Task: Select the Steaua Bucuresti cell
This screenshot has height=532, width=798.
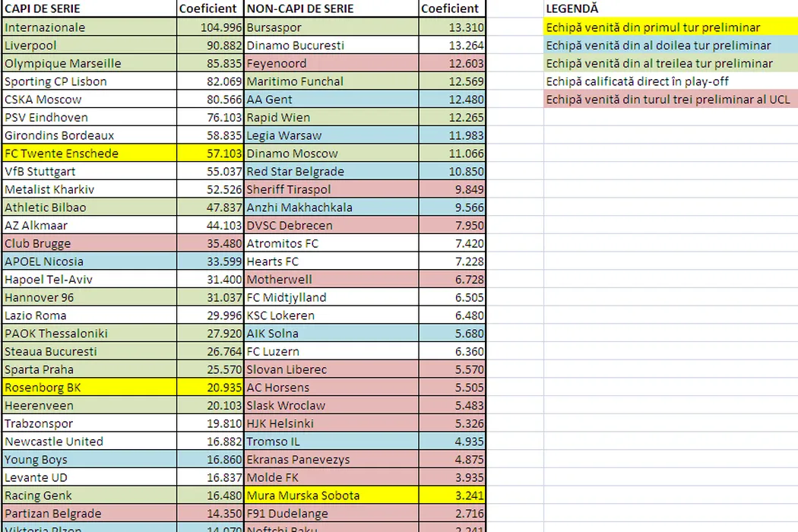Action: tap(88, 352)
